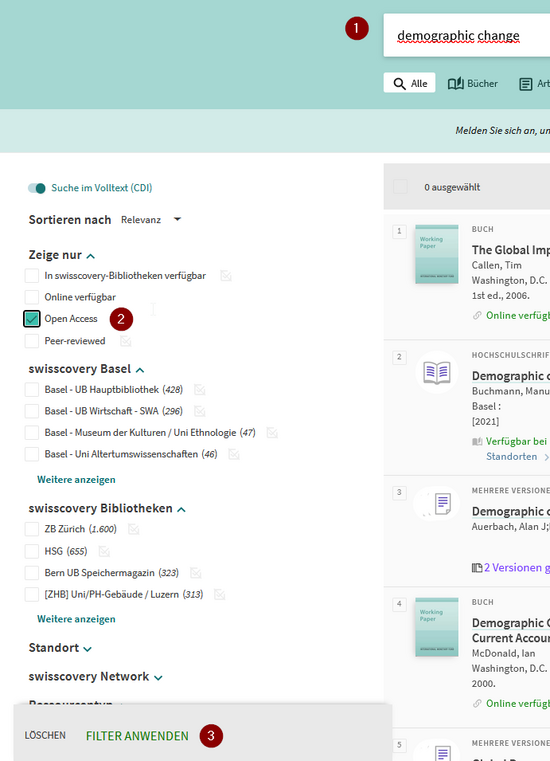The image size is (550, 761).
Task: Click Weitere anzeigen under swisscovery Basel
Action: [x=76, y=480]
